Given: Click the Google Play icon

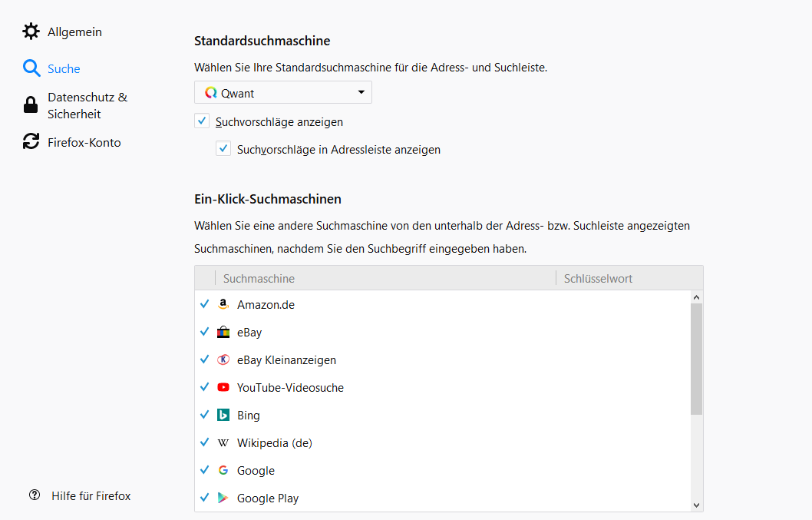Looking at the screenshot, I should [x=223, y=498].
